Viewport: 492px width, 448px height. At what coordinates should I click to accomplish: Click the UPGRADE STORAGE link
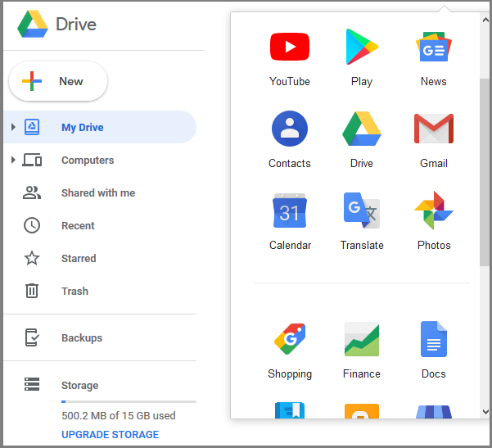click(111, 435)
